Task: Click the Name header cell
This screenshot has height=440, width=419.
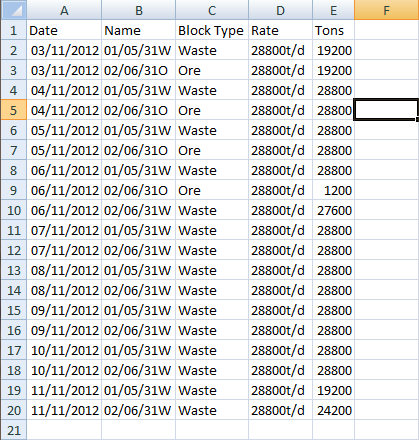Action: [138, 30]
